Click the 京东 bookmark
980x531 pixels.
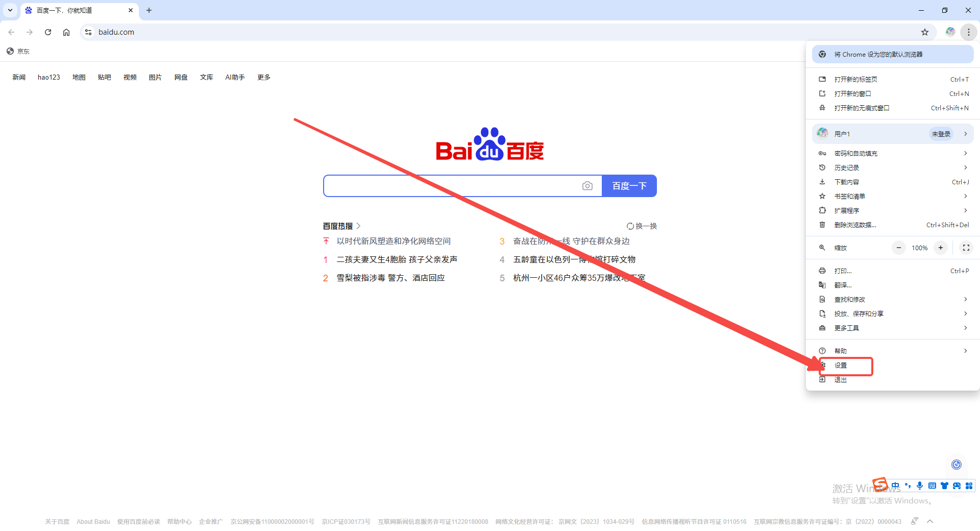coord(18,51)
